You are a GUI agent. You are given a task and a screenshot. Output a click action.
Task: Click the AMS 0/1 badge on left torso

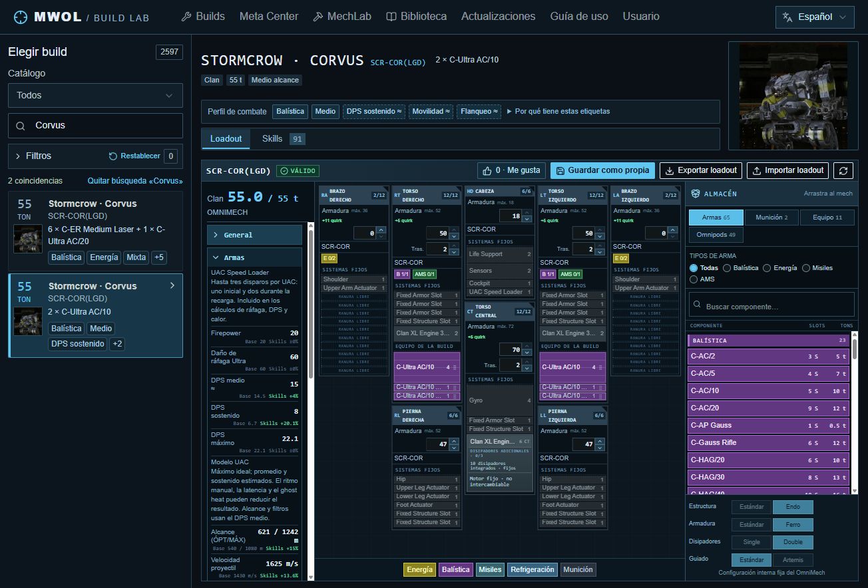[570, 274]
